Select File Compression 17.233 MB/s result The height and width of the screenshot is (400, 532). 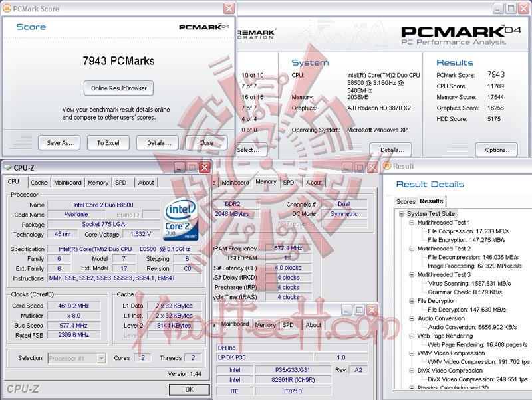(x=468, y=231)
